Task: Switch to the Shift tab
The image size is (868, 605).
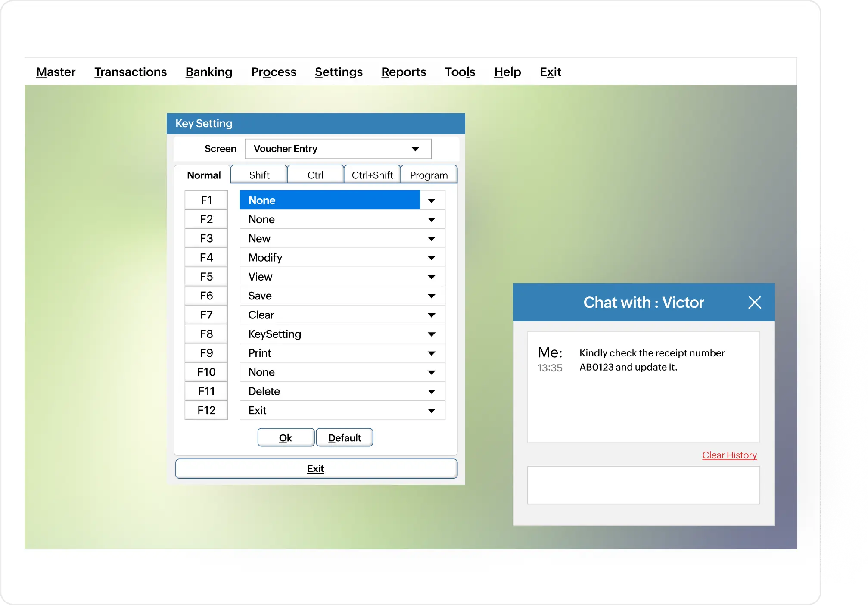Action: coord(258,174)
